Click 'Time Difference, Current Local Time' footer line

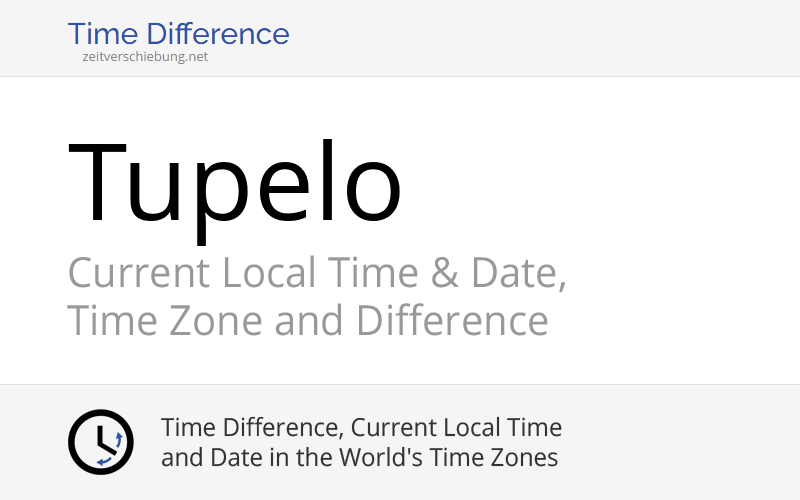(x=361, y=428)
